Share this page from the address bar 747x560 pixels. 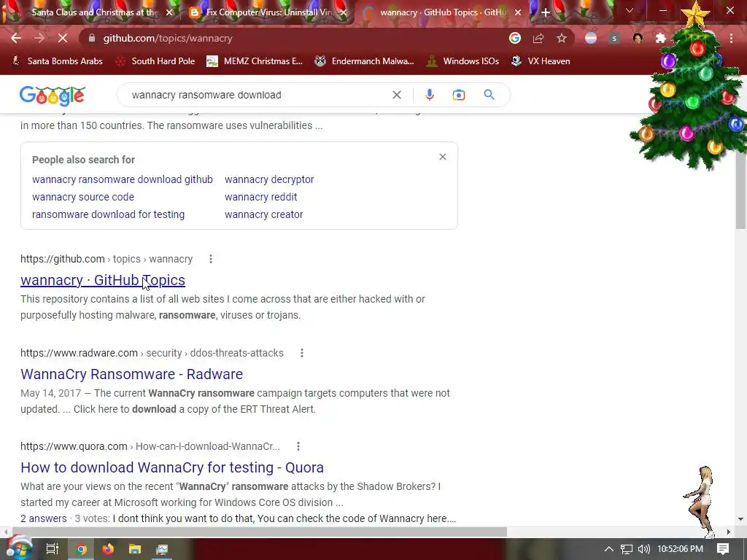(538, 38)
